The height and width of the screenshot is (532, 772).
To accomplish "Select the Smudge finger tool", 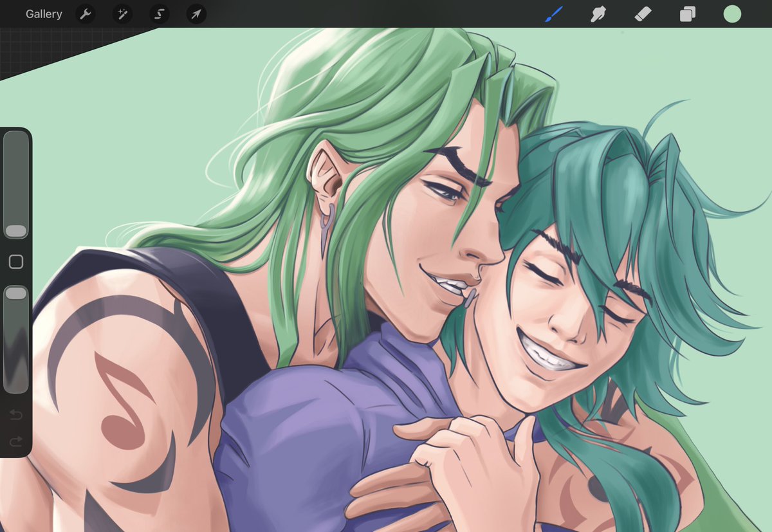I will tap(599, 14).
